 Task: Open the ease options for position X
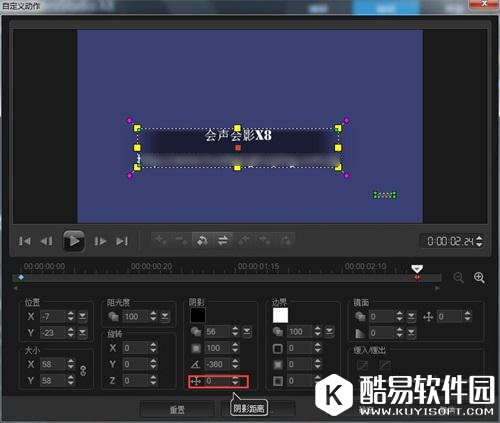[x=82, y=316]
